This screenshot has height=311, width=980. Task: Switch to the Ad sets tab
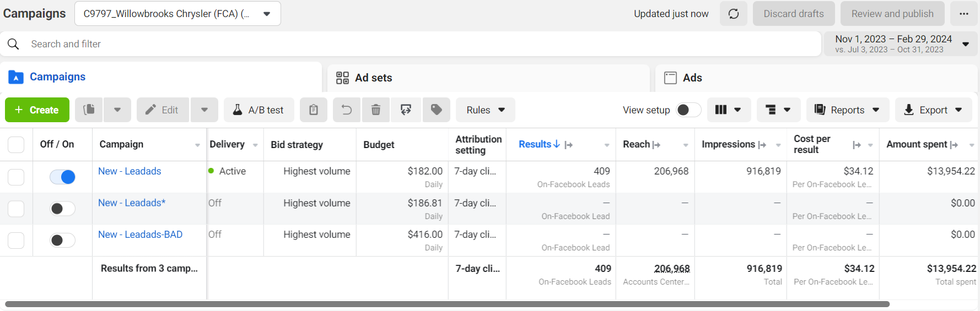click(x=373, y=78)
